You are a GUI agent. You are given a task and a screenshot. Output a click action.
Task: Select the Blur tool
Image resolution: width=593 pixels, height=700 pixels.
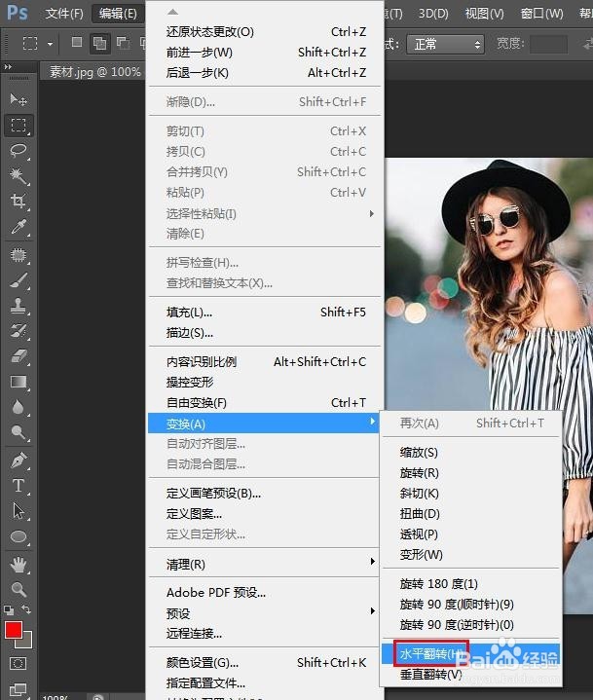[x=19, y=407]
